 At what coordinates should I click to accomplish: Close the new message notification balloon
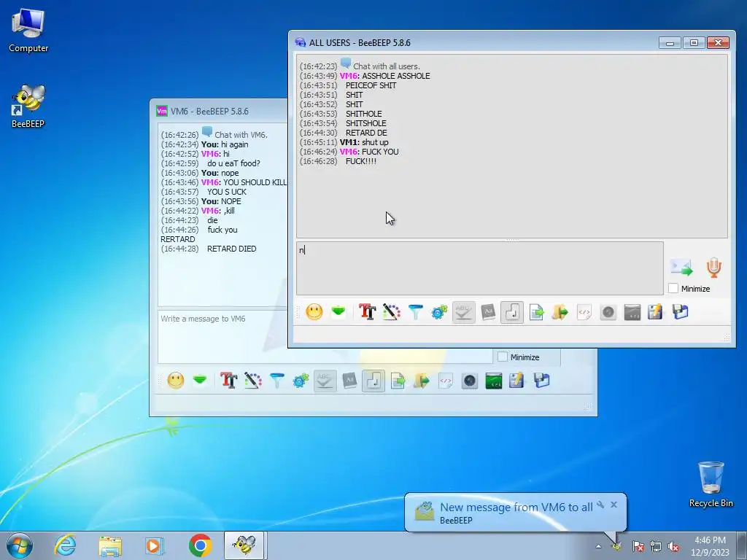(614, 505)
